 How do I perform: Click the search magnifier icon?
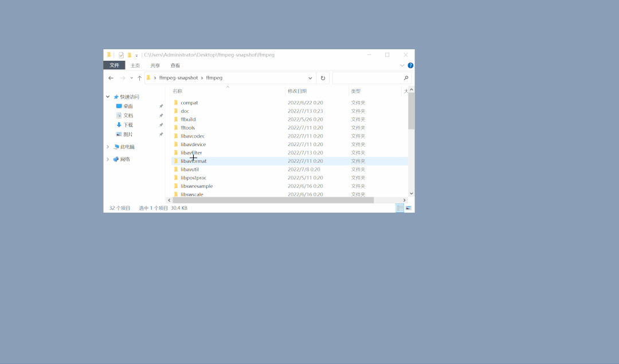(x=406, y=78)
